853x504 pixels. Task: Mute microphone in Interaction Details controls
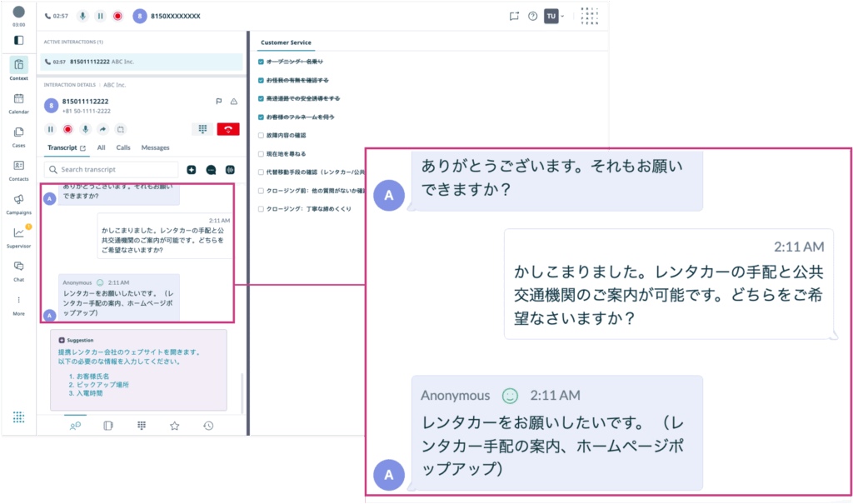[x=85, y=129]
